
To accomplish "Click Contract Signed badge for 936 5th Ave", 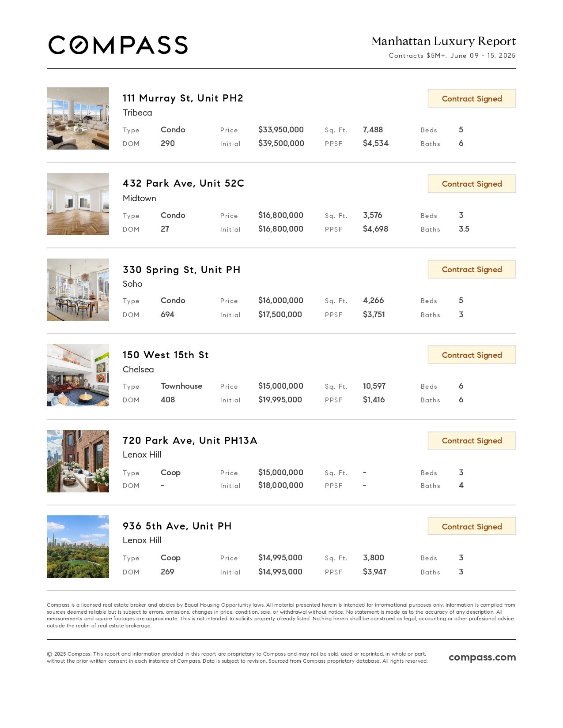I will click(472, 526).
